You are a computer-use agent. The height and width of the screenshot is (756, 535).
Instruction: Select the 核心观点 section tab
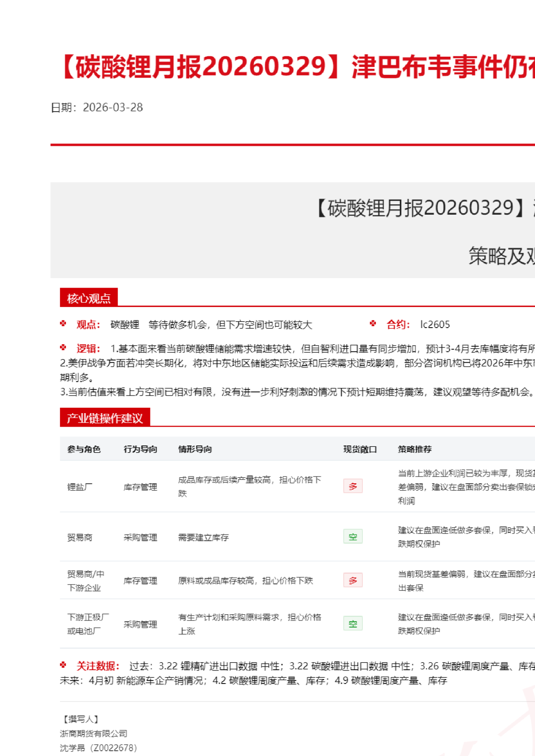(x=89, y=298)
